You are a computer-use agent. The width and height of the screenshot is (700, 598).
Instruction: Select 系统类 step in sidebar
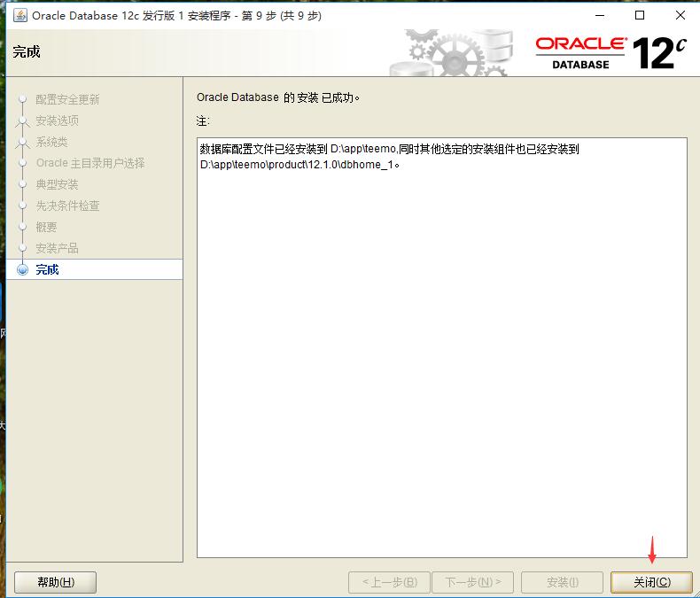tap(51, 142)
